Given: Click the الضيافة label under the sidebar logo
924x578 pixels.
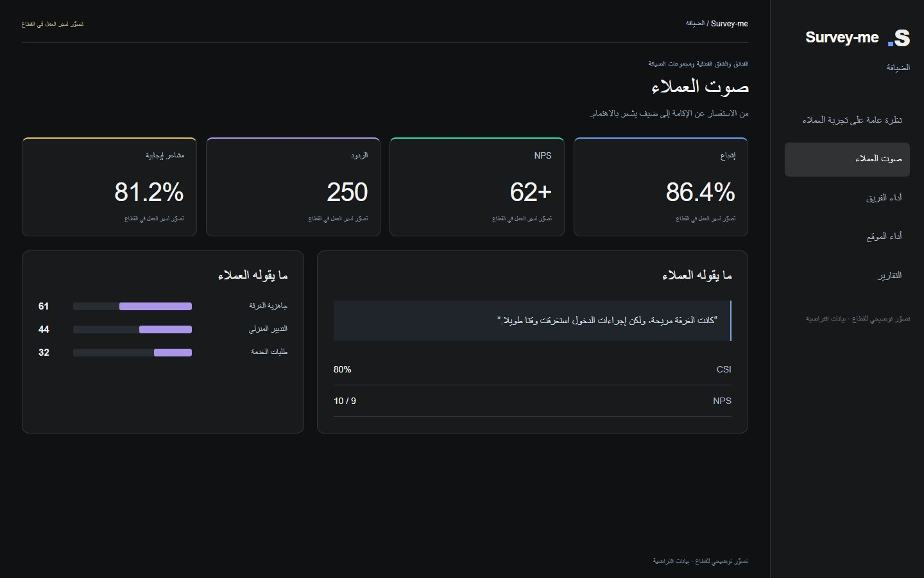Looking at the screenshot, I should pyautogui.click(x=898, y=67).
